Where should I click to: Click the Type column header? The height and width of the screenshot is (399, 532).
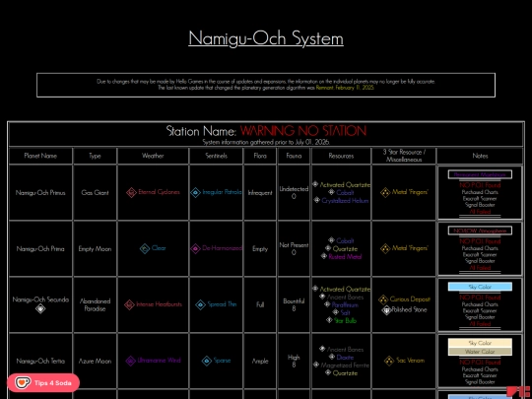(95, 156)
